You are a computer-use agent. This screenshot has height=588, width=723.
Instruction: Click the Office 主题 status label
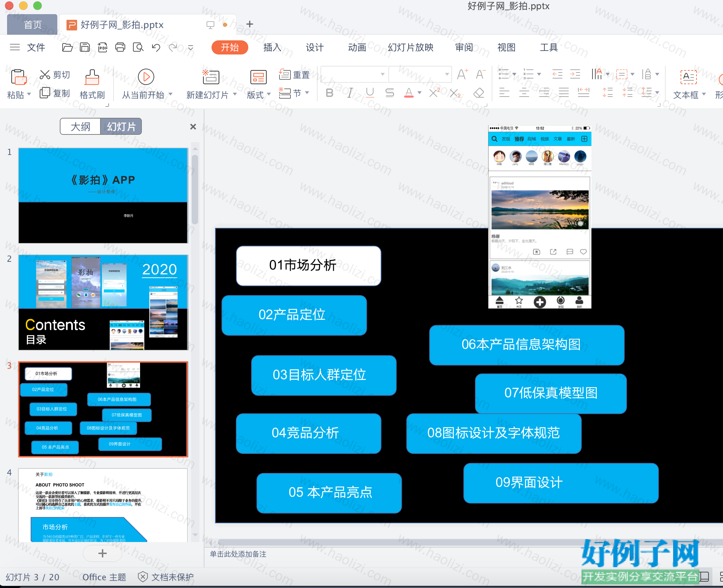(104, 577)
